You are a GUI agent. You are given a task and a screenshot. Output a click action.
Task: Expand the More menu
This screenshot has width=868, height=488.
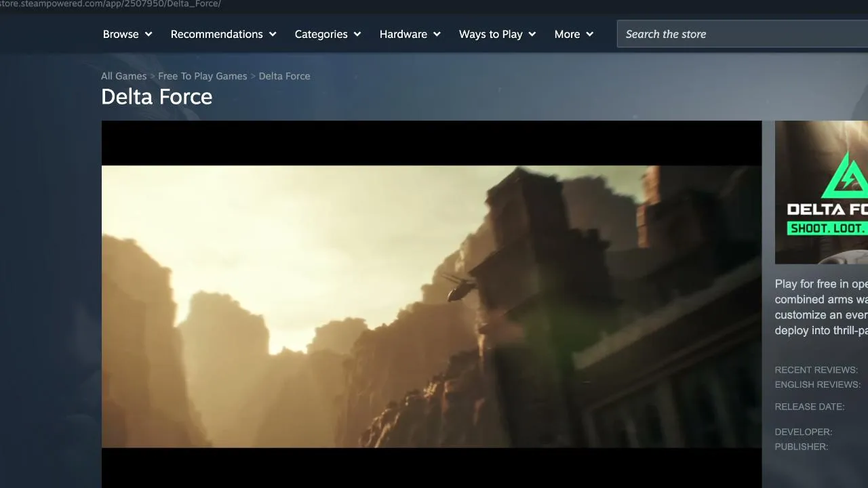tap(574, 34)
